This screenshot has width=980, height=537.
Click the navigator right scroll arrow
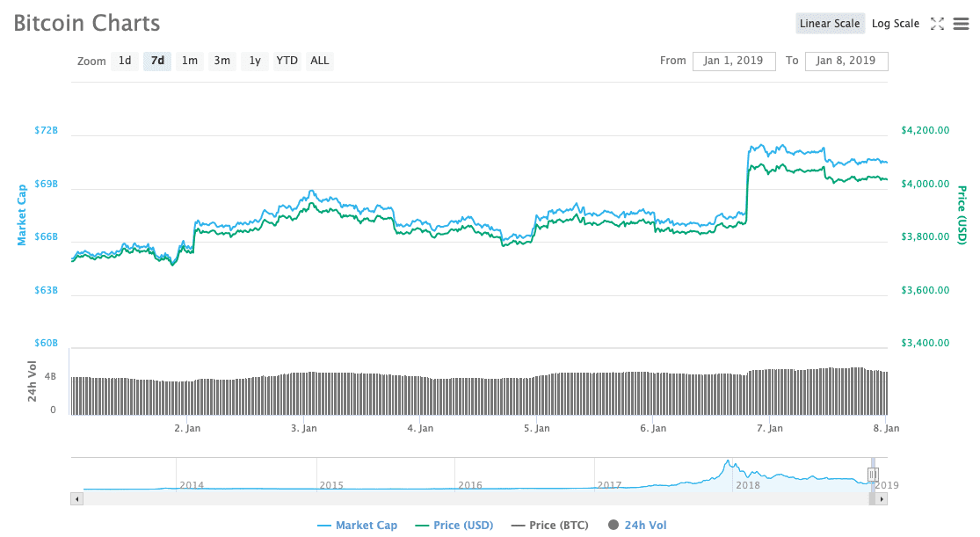point(882,499)
